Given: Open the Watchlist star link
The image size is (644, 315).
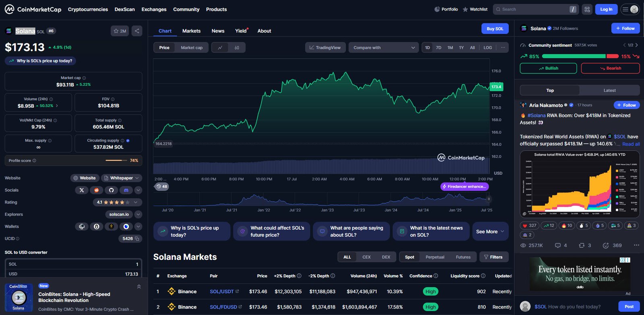Looking at the screenshot, I should click(x=475, y=9).
